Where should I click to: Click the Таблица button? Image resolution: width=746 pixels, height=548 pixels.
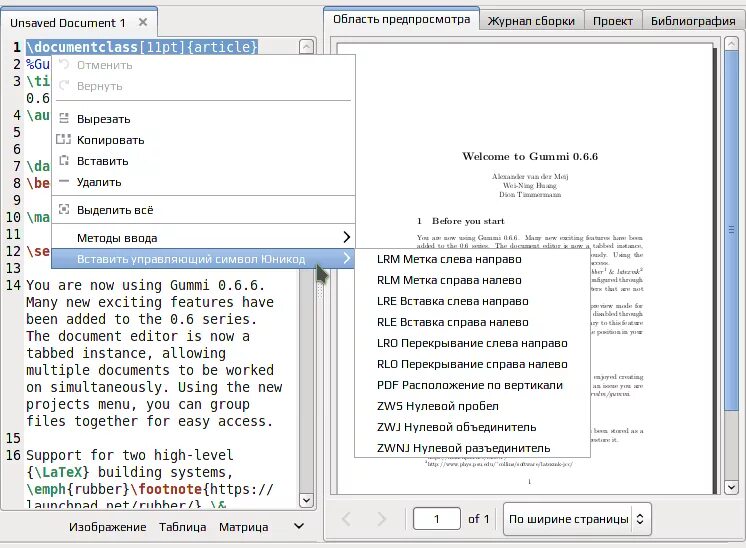183,527
